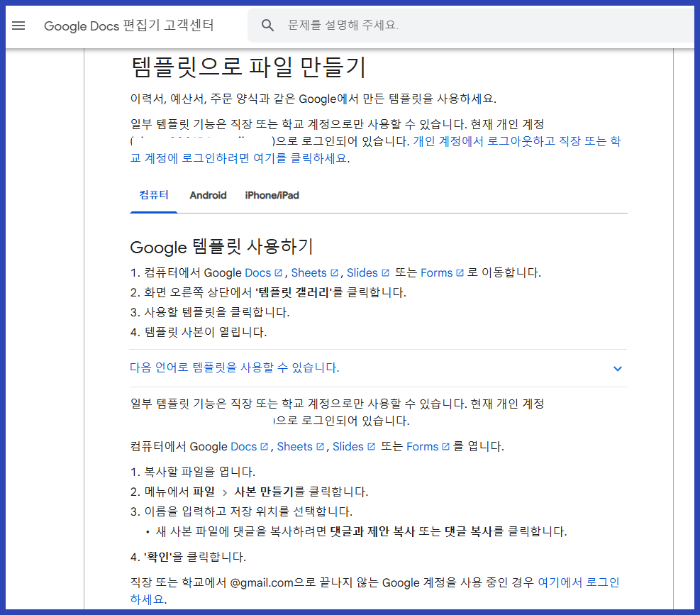Open Sheets link in '를 엽니다' paragraph
Screen dimensions: 700x615
coord(294,446)
